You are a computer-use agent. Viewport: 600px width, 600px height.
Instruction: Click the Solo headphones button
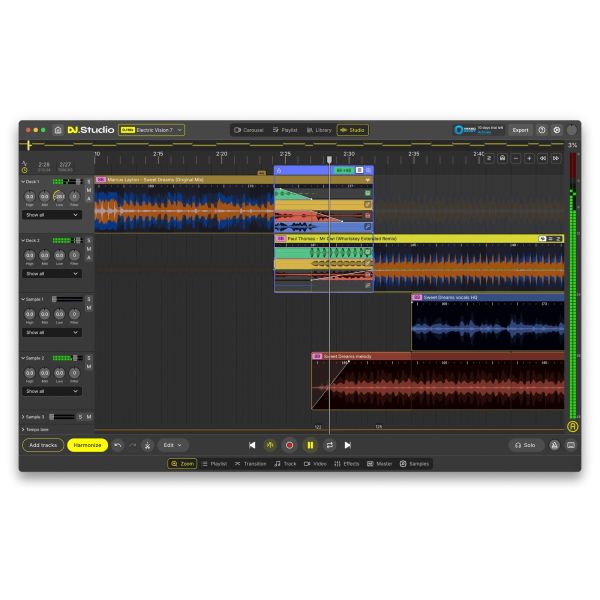[525, 445]
